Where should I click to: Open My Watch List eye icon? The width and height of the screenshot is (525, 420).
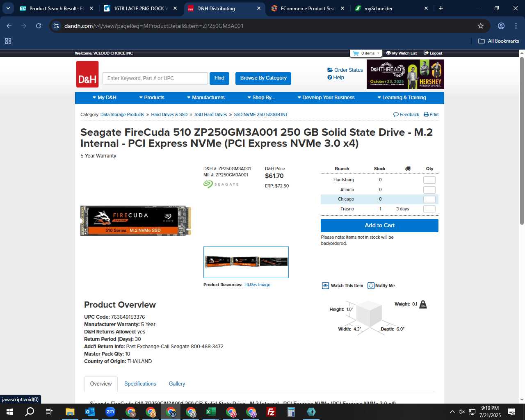point(388,53)
